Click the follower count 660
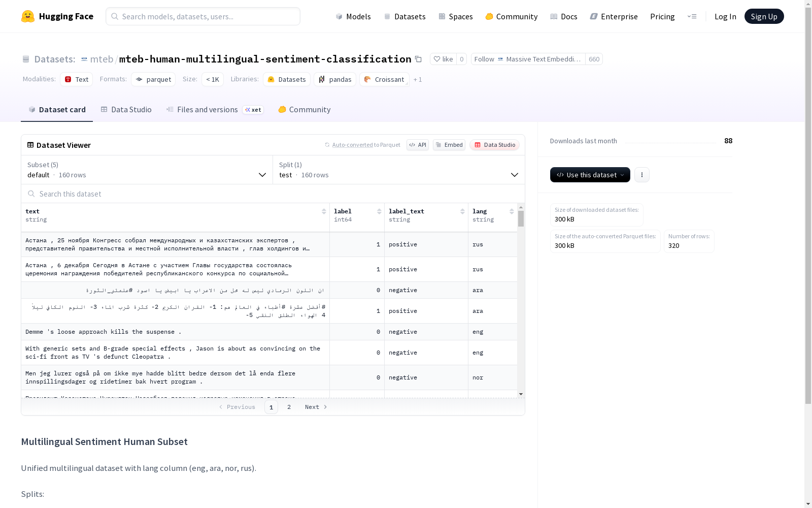This screenshot has width=812, height=508. point(594,59)
